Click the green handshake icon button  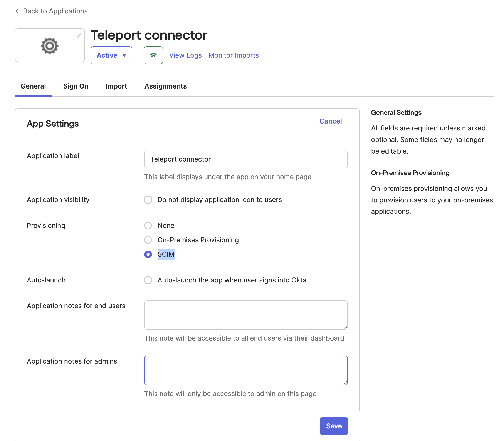[x=153, y=55]
